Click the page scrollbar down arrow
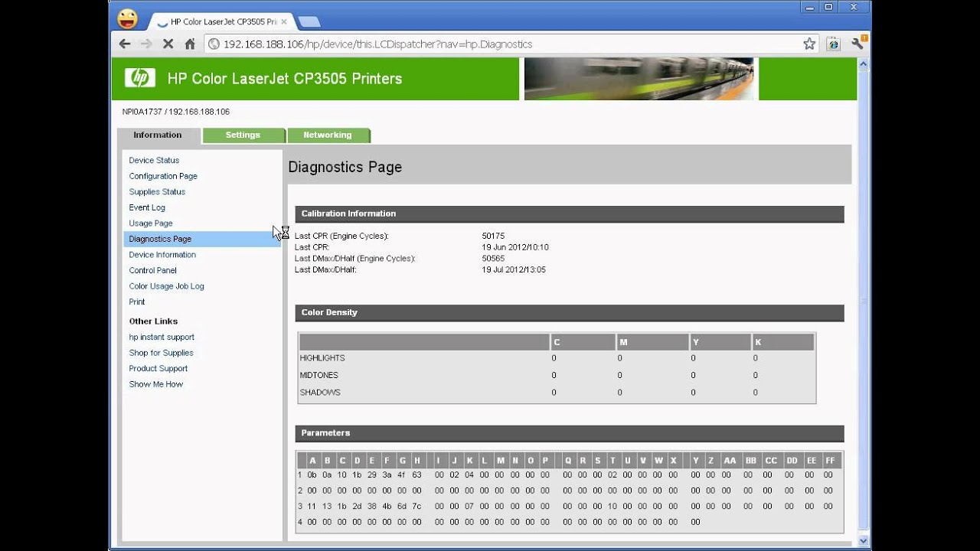 [x=864, y=541]
